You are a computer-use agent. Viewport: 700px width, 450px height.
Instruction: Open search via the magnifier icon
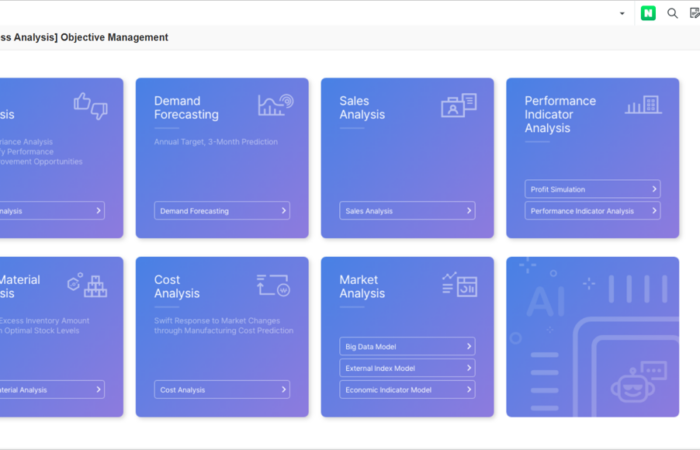tap(673, 13)
